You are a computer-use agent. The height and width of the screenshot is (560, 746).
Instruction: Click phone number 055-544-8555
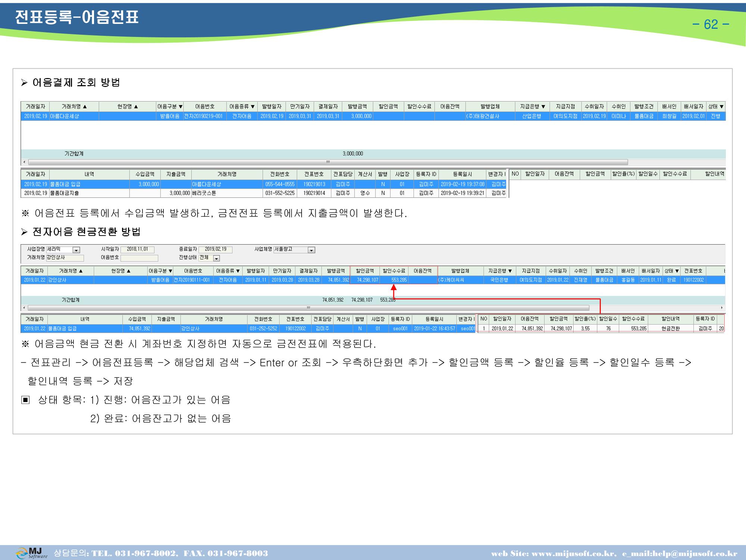point(280,184)
